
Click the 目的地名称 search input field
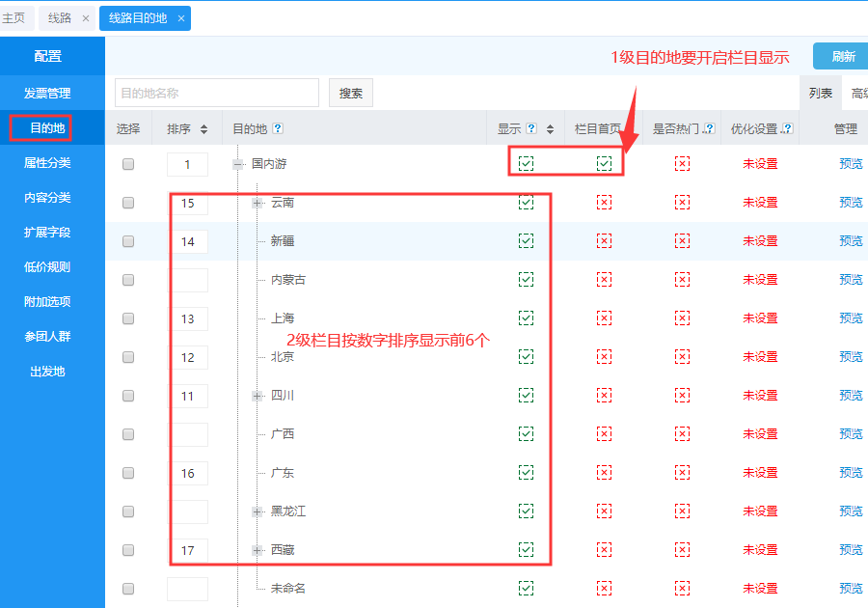216,94
